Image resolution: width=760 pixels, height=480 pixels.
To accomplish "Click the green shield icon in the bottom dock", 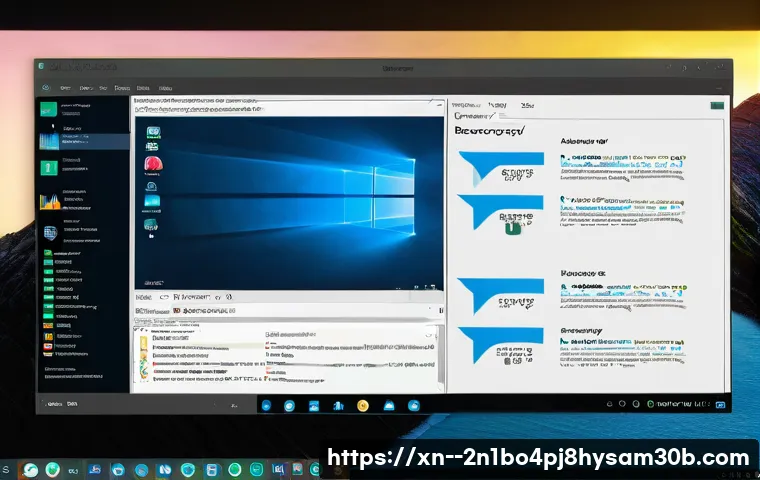I will click(x=52, y=469).
